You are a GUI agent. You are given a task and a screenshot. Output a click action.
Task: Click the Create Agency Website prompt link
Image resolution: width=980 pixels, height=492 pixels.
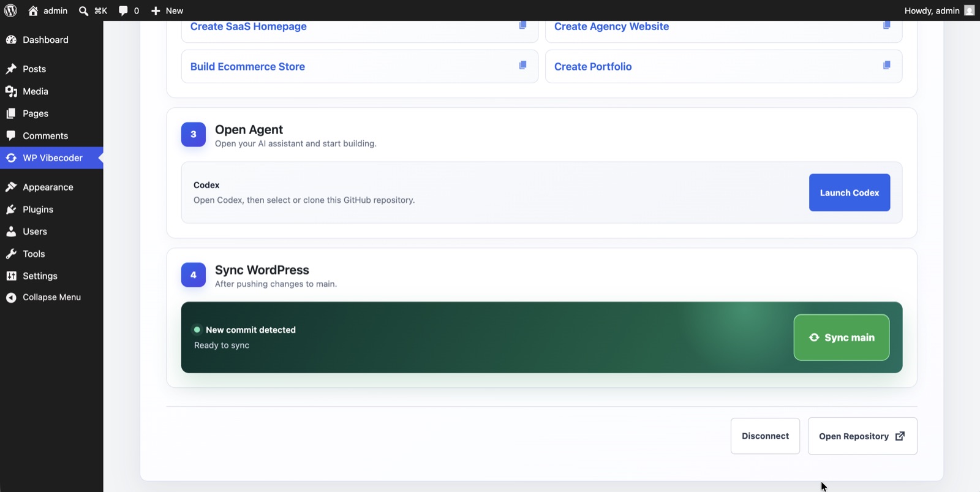(x=611, y=26)
